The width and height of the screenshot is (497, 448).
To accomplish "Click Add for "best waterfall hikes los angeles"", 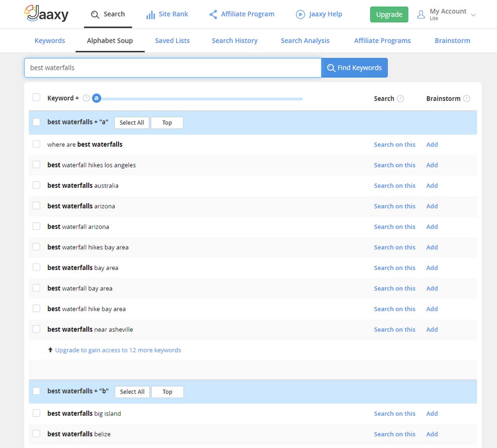I will click(x=432, y=165).
